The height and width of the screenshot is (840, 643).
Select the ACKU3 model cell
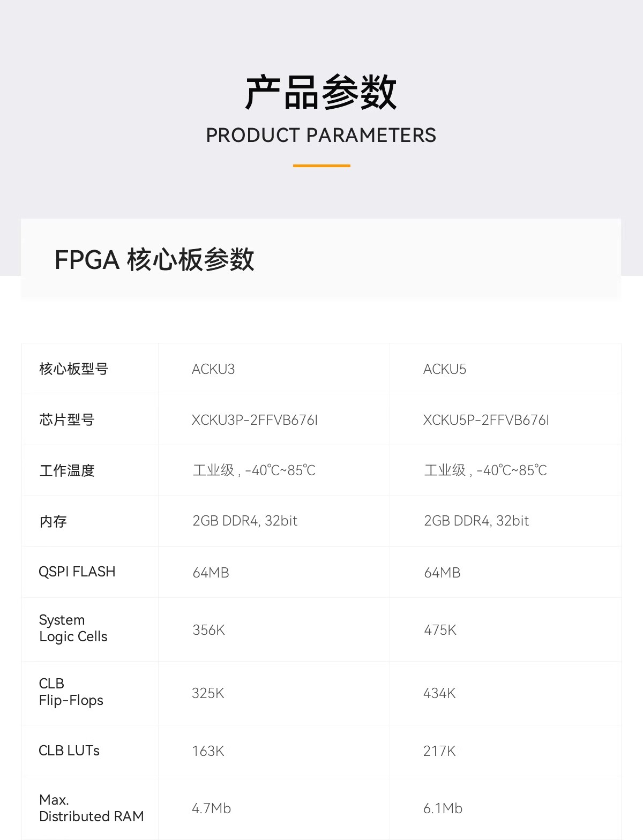213,369
